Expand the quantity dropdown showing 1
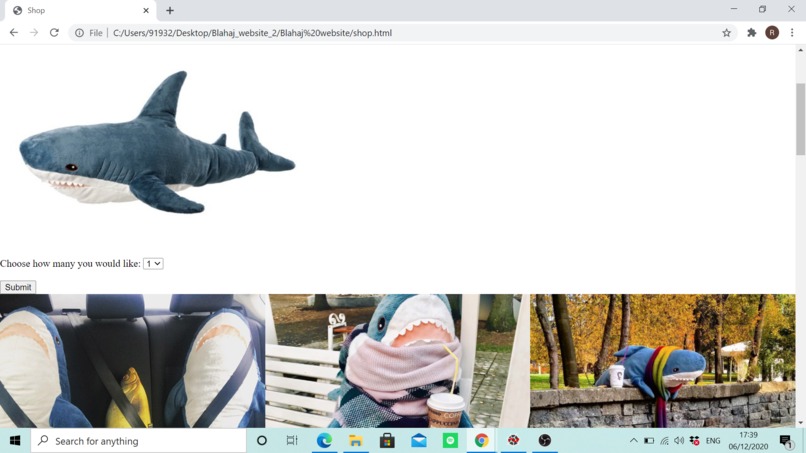Screen dimensions: 806x453 (x=153, y=263)
